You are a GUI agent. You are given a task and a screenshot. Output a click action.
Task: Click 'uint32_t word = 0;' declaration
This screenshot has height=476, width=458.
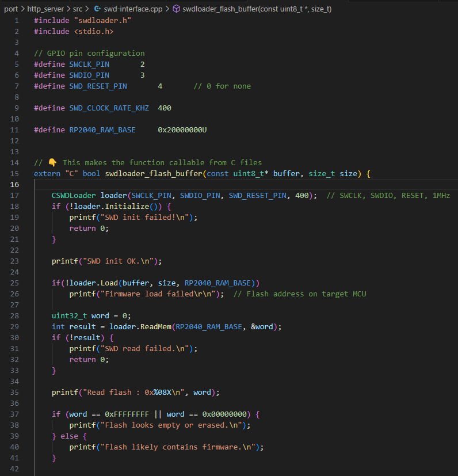pyautogui.click(x=91, y=316)
